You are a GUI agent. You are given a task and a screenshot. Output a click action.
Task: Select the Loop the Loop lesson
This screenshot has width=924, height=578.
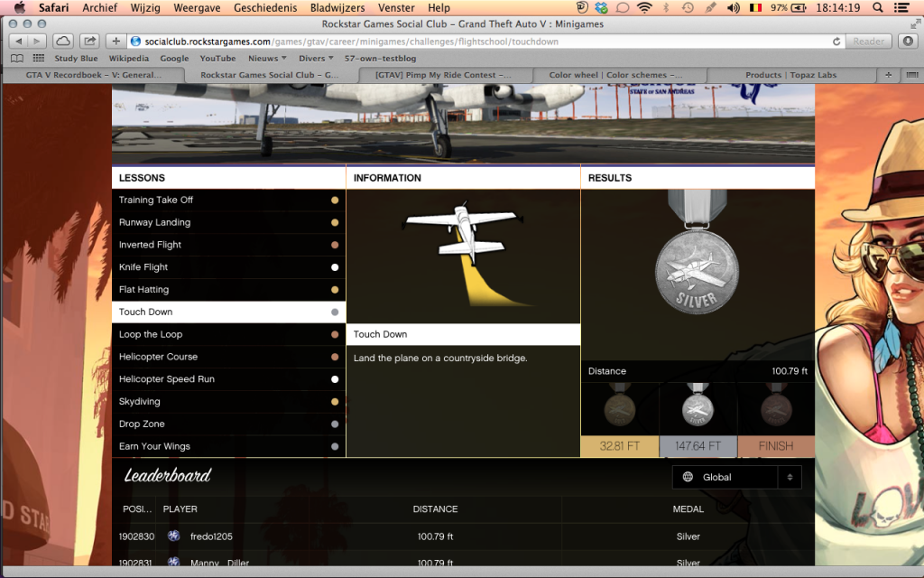coord(228,334)
